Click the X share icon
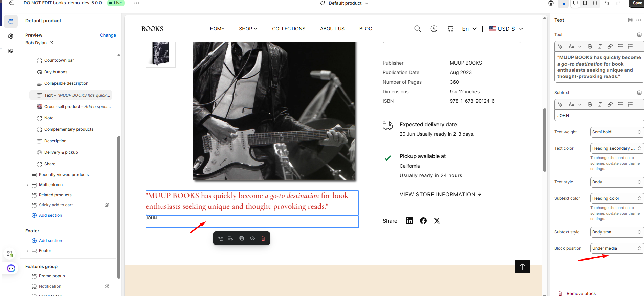This screenshot has width=644, height=296. [437, 221]
